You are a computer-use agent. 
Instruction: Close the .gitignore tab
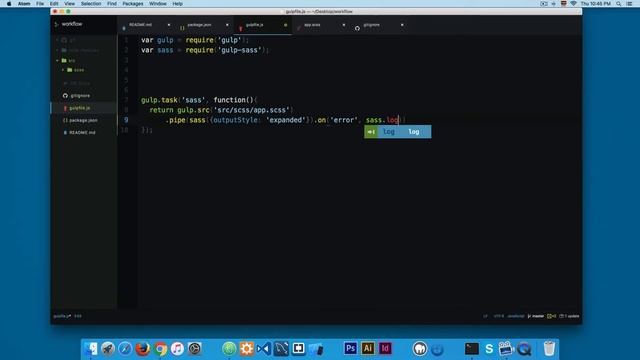(402, 25)
